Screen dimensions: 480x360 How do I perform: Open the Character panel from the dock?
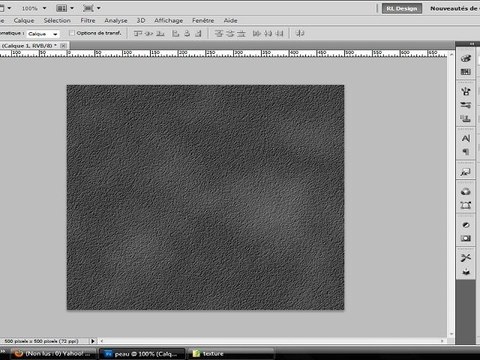click(x=466, y=138)
